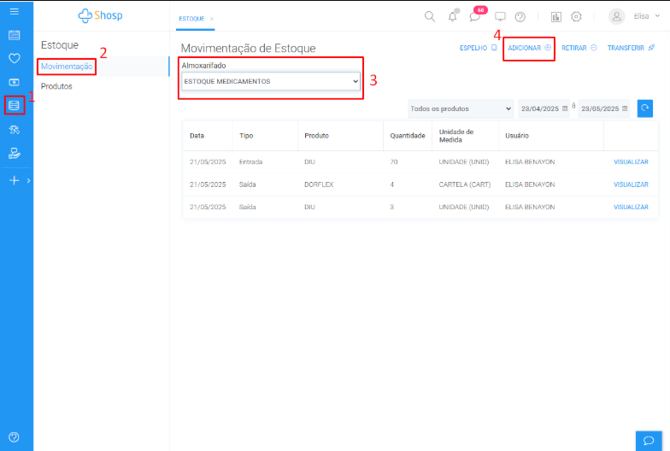Open the money sidebar icon
The height and width of the screenshot is (451, 670).
point(14,82)
